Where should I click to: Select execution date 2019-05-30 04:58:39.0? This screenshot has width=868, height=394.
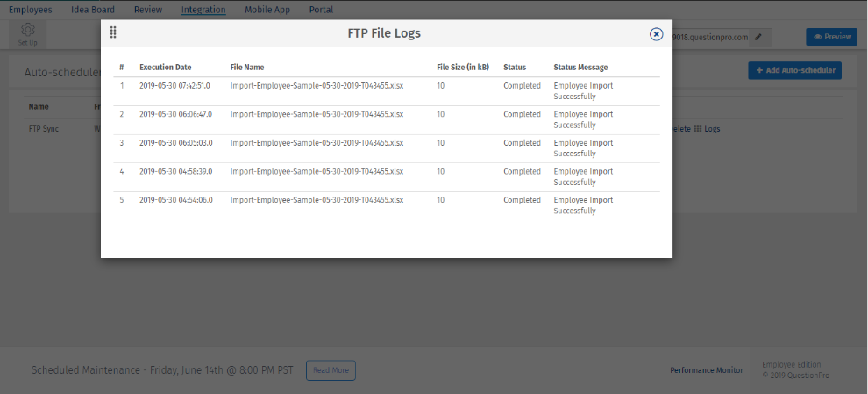[176, 172]
